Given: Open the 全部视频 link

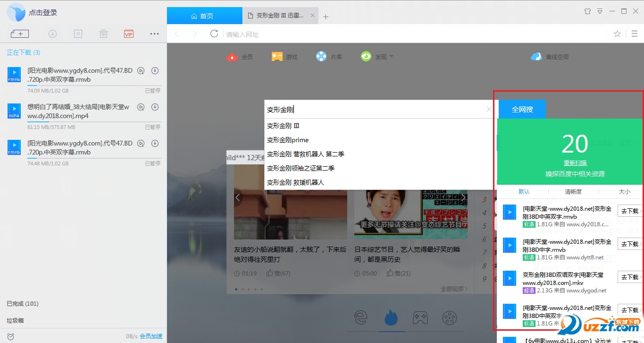Looking at the screenshot, I should (454, 289).
